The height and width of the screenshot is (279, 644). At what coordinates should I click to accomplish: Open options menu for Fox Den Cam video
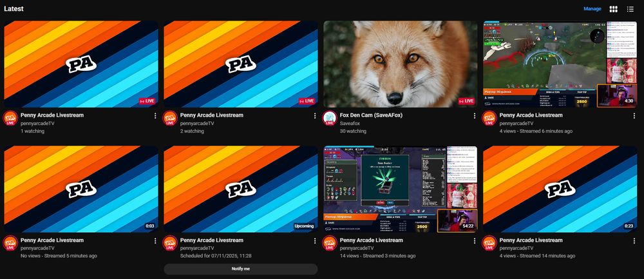pos(475,116)
